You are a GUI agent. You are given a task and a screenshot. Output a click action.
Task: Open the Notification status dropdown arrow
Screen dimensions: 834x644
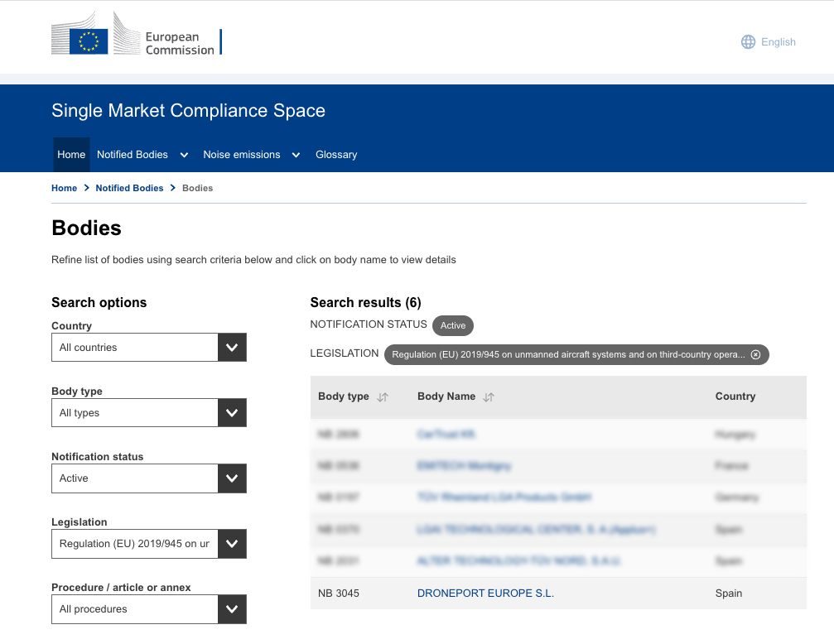click(232, 478)
